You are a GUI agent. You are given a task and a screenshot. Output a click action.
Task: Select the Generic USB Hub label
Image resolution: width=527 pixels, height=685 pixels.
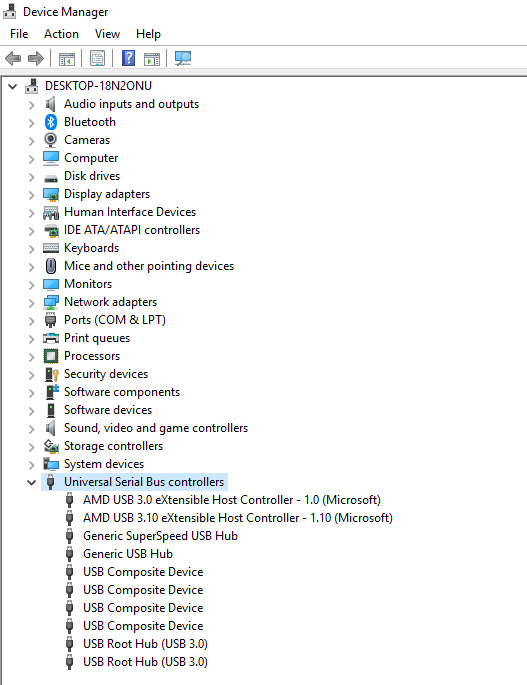click(128, 554)
